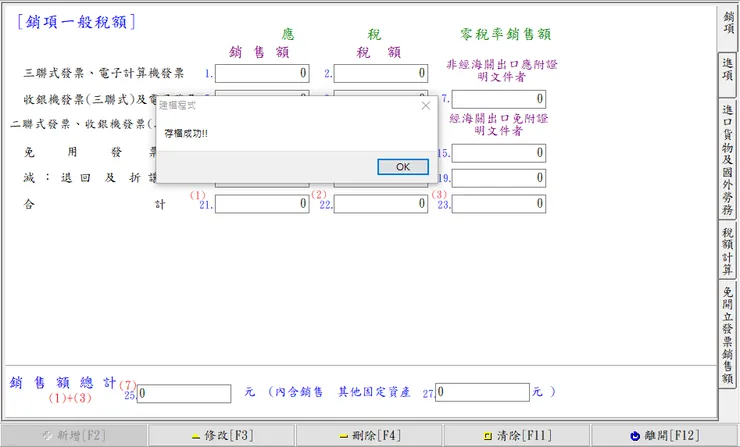The image size is (740, 447).
Task: Click the 內含銷售 text
Action: [299, 392]
